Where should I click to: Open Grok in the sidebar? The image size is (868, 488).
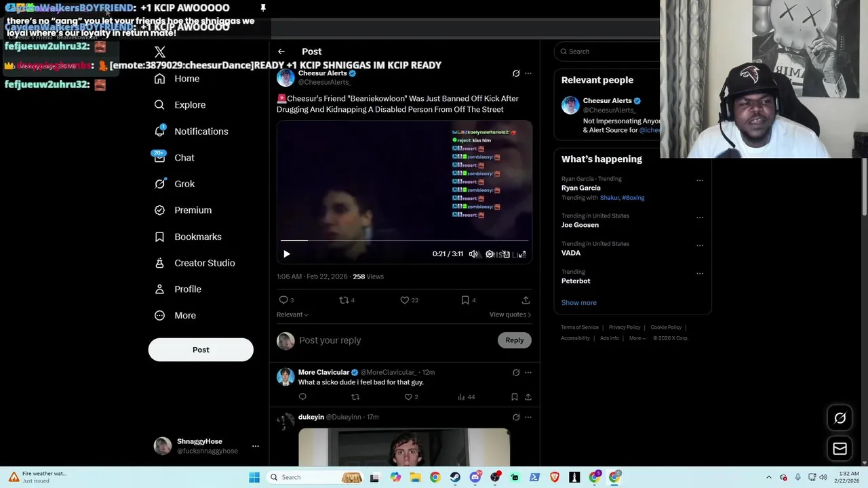174,184
